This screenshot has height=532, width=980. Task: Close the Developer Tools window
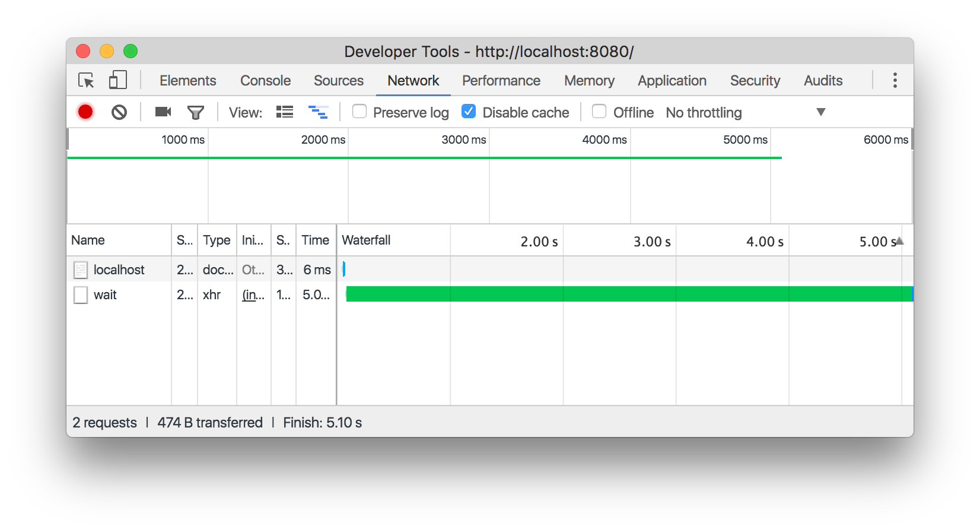(x=83, y=51)
